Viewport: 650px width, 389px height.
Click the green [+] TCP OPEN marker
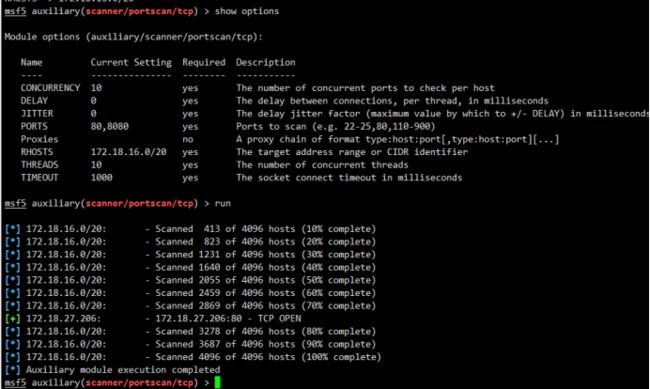point(12,318)
